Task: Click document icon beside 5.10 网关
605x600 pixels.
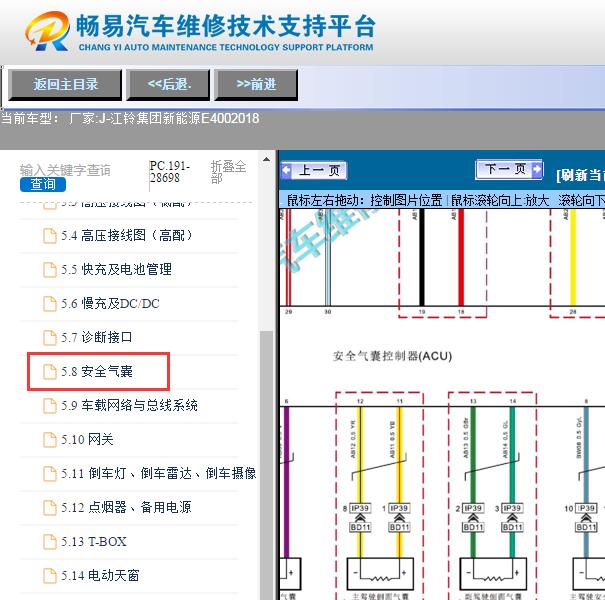Action: (50, 439)
